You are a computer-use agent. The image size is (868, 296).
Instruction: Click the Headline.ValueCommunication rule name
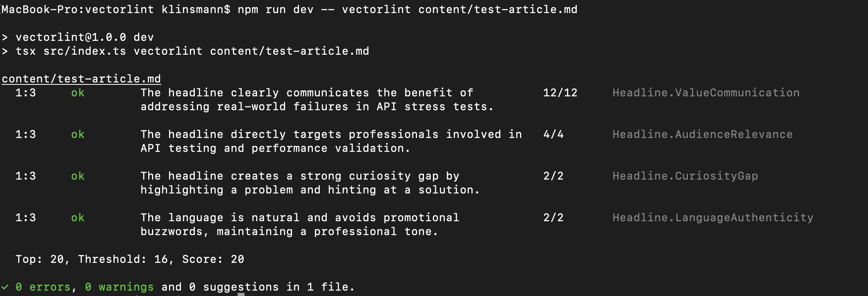pyautogui.click(x=706, y=93)
